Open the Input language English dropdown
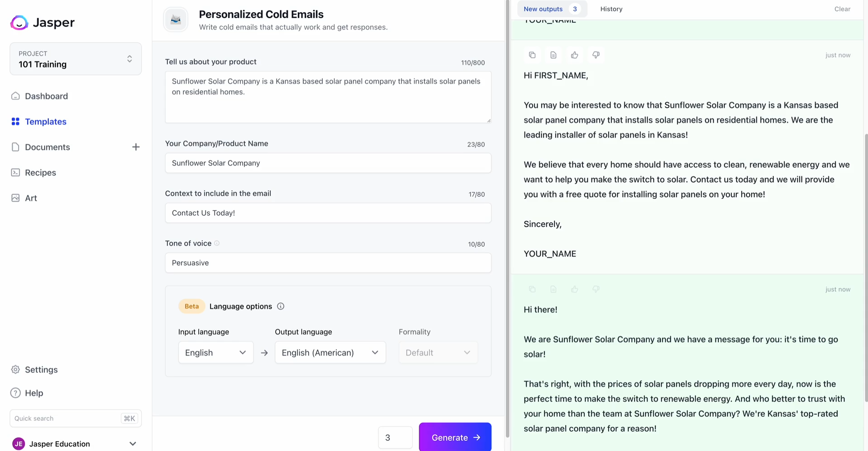Viewport: 868px width, 451px height. pos(215,352)
